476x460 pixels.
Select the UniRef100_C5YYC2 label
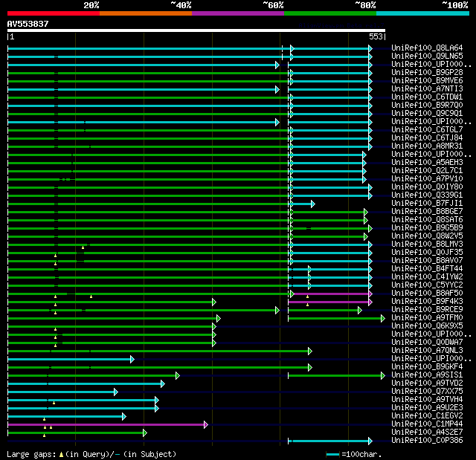coord(427,285)
